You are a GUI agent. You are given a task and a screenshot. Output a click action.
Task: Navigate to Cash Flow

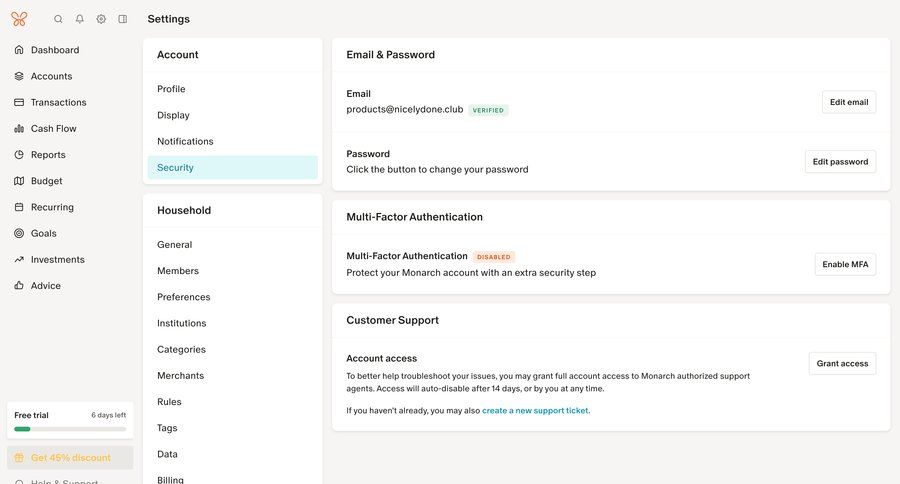tap(53, 129)
